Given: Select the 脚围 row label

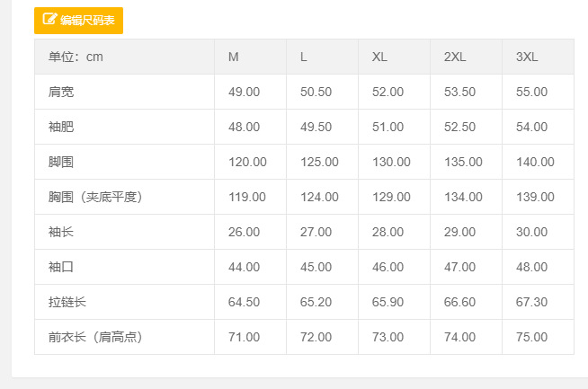Looking at the screenshot, I should pyautogui.click(x=61, y=162).
